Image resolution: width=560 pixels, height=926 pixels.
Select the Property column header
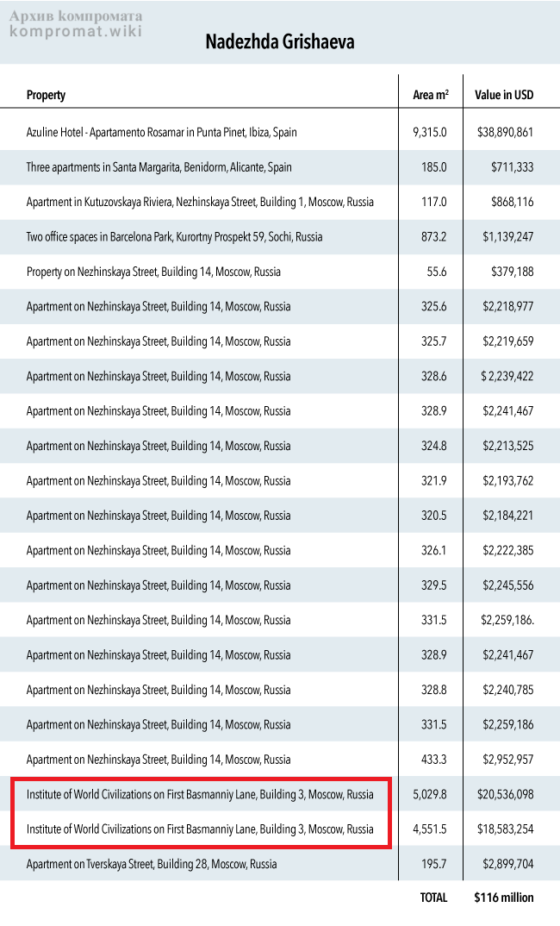[46, 95]
